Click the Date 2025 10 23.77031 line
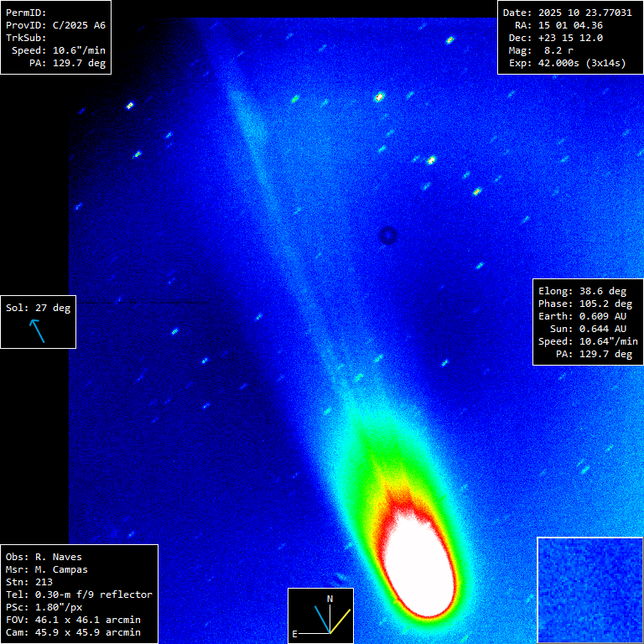Screen dimensions: 644x644 pyautogui.click(x=567, y=13)
